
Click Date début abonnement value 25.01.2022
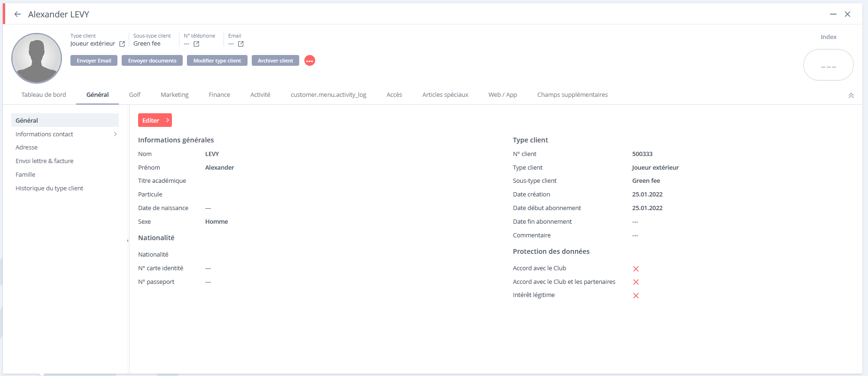tap(647, 208)
